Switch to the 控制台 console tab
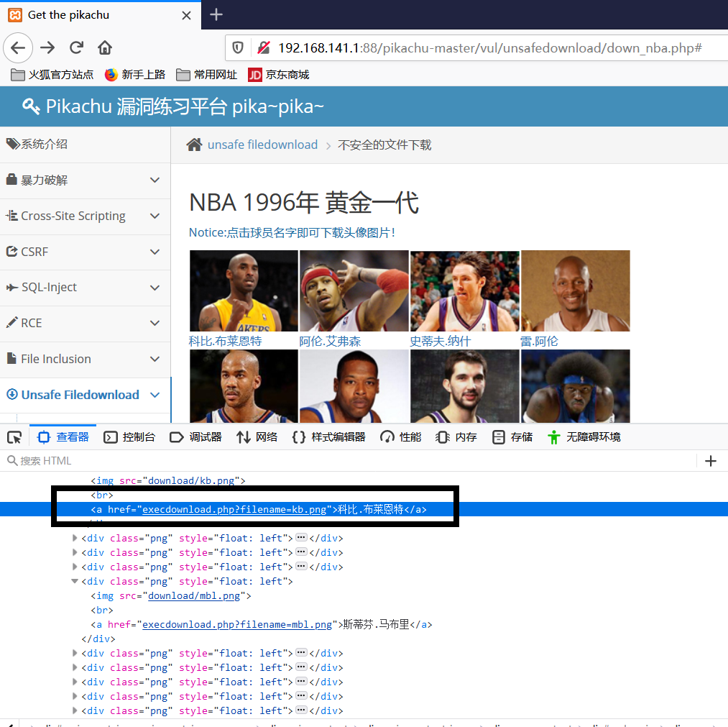 pyautogui.click(x=129, y=437)
